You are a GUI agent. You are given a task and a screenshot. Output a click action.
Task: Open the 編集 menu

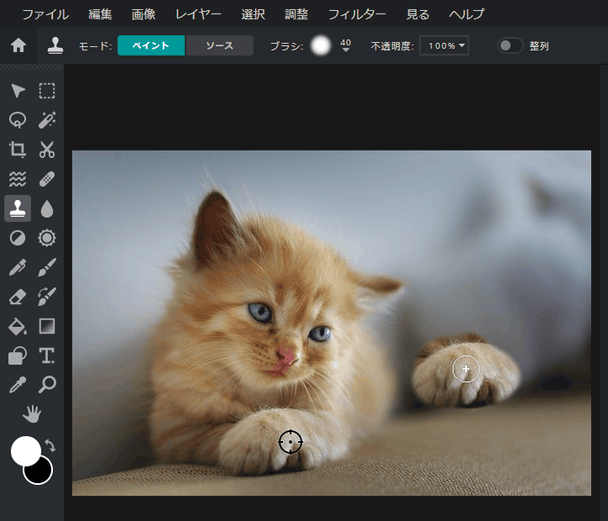pos(100,15)
